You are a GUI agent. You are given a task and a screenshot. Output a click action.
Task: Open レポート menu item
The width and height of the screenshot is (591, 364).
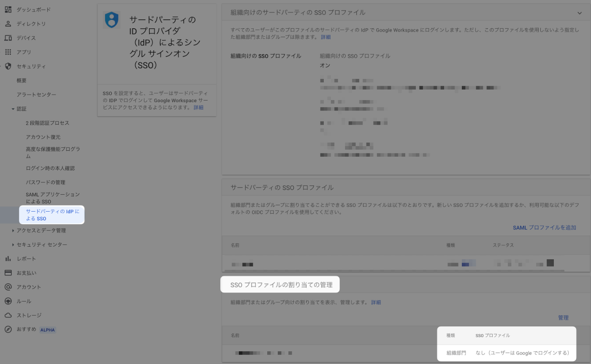[x=26, y=258]
